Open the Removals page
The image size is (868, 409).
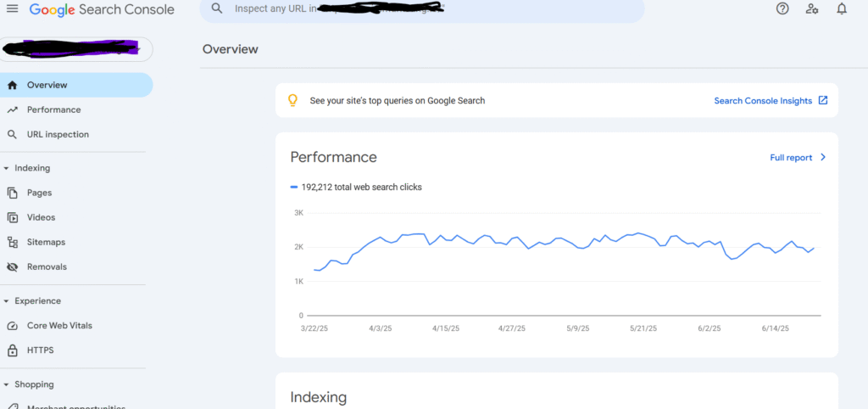[x=76, y=267]
